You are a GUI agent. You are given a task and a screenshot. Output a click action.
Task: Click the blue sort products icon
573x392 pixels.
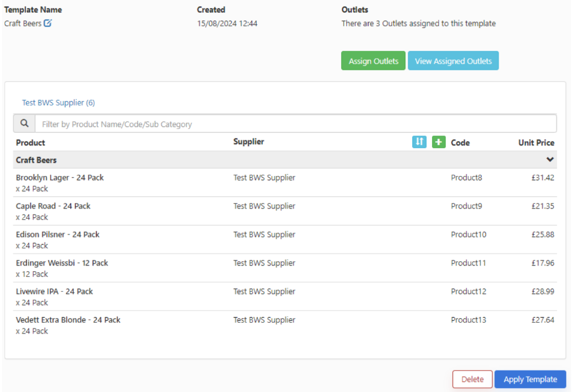pos(419,142)
